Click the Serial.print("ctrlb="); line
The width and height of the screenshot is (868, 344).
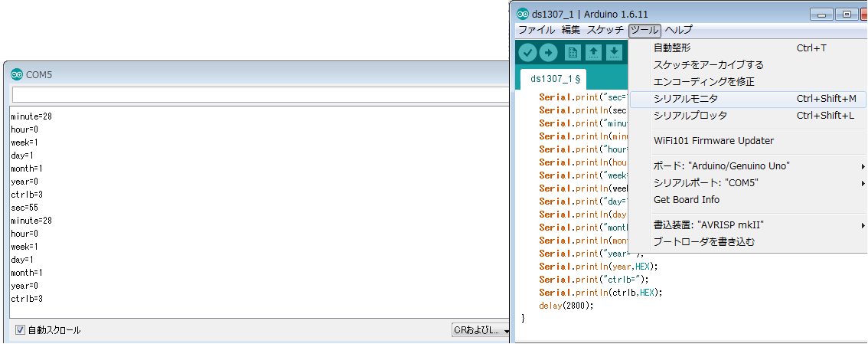tap(593, 279)
